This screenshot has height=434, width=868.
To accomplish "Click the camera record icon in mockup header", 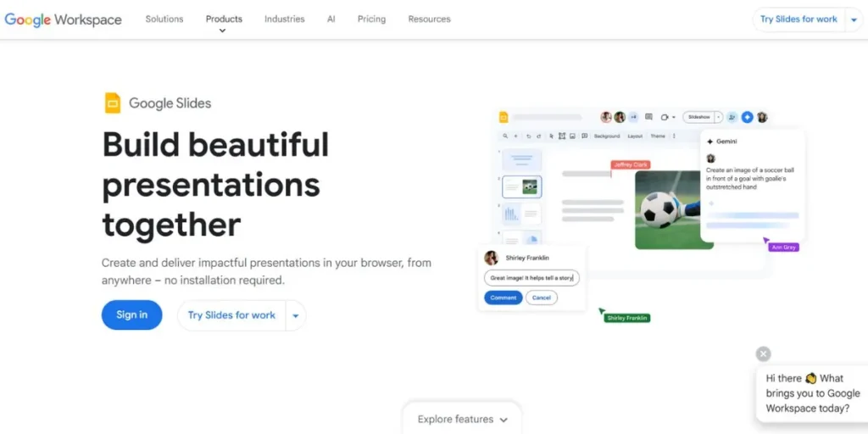I will coord(665,117).
